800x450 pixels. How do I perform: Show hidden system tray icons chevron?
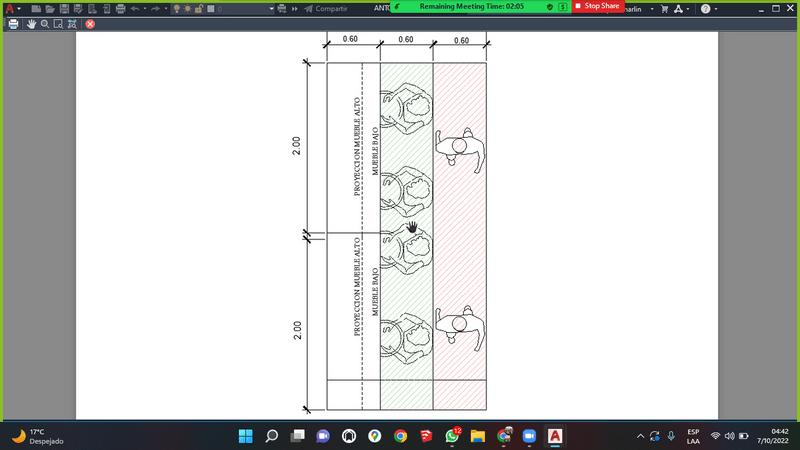(x=640, y=436)
